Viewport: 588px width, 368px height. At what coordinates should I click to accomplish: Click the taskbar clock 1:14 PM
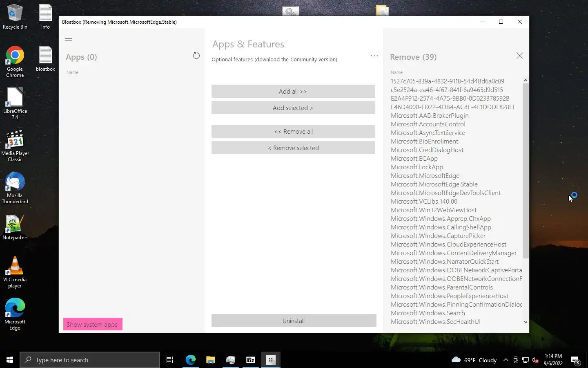point(553,360)
